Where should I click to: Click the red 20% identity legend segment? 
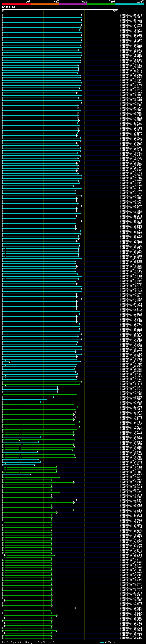16,4
